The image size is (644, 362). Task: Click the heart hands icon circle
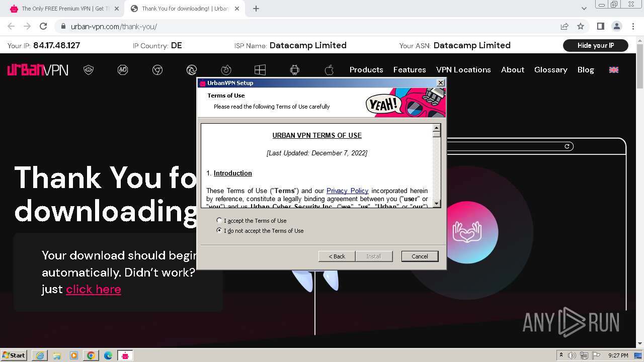467,232
